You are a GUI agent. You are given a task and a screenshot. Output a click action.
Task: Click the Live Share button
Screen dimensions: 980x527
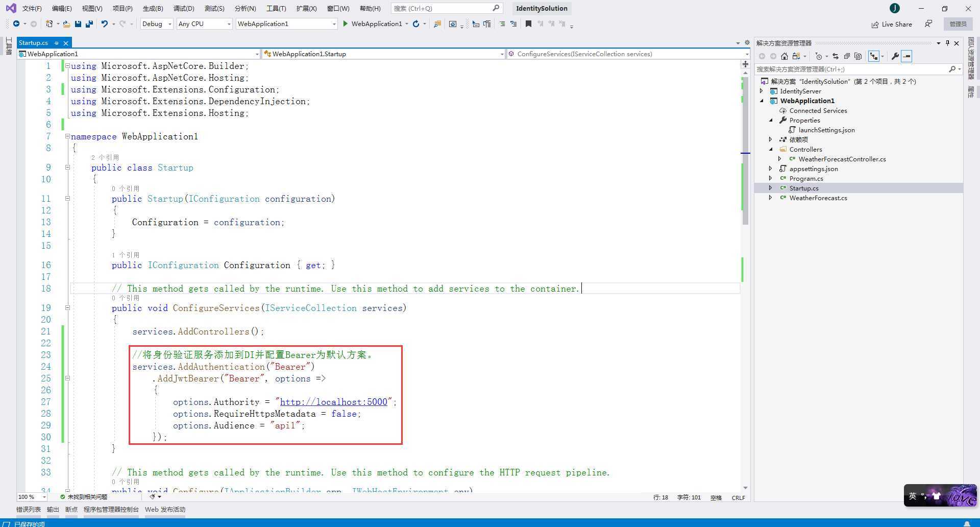(892, 24)
